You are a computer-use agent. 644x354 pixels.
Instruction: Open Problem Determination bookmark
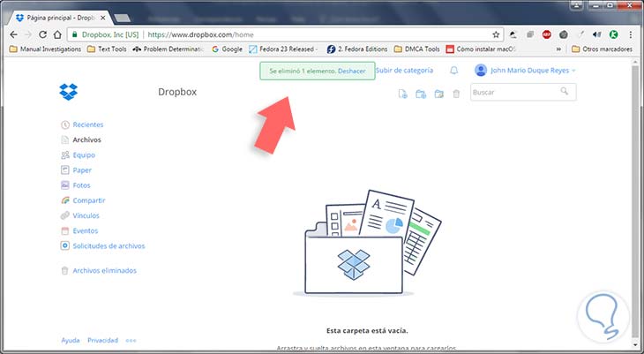point(168,49)
